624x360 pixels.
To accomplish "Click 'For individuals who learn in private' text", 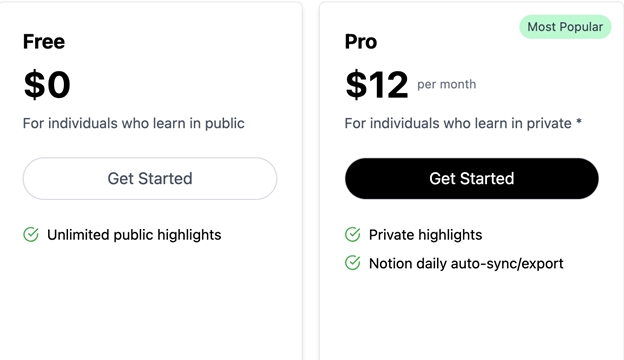I will click(458, 123).
